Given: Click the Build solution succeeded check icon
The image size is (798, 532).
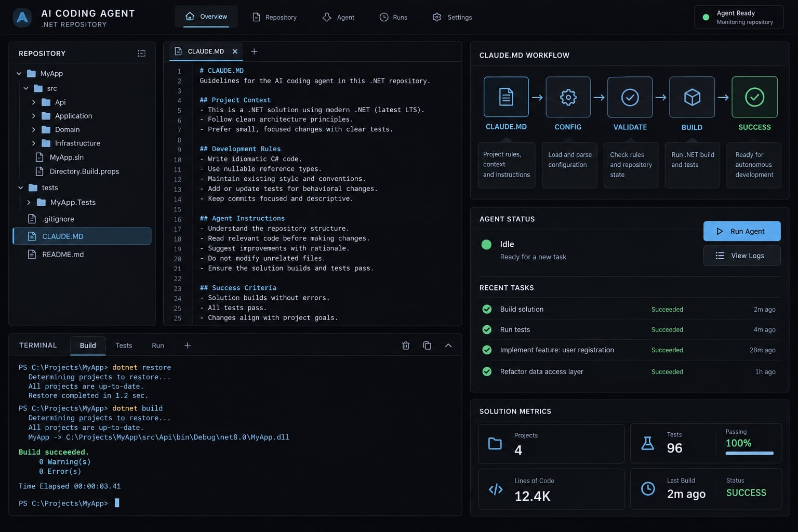Looking at the screenshot, I should point(487,309).
